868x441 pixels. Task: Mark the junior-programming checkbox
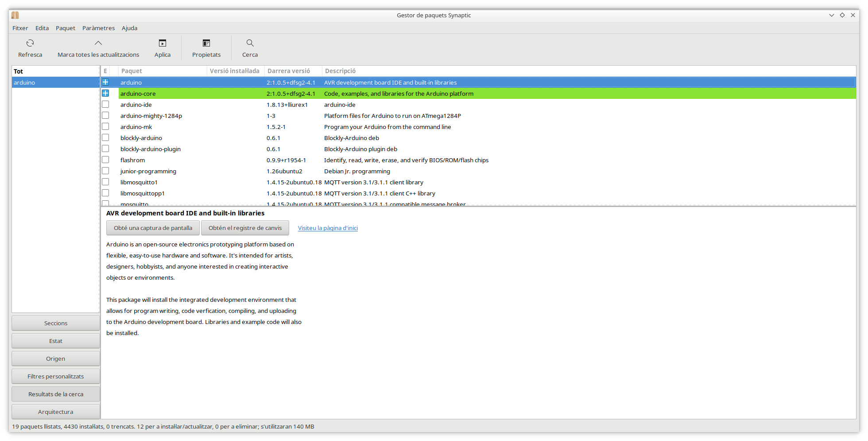click(105, 171)
